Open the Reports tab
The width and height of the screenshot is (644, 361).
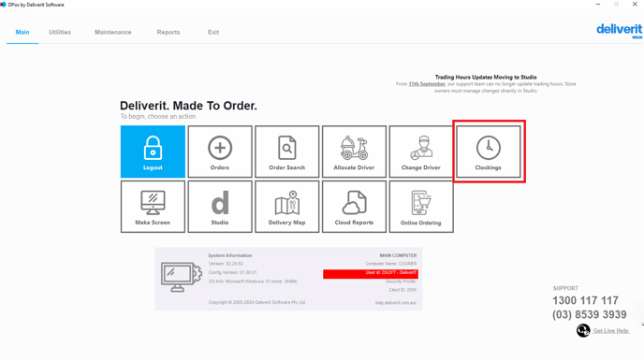point(168,32)
